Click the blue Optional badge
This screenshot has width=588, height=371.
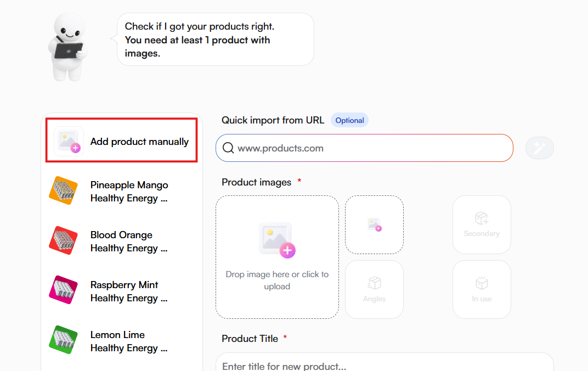[349, 120]
